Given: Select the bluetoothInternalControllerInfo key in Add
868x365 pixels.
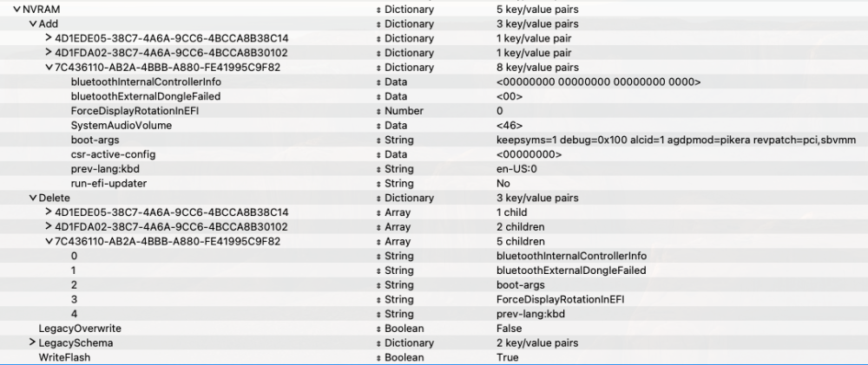Looking at the screenshot, I should 146,81.
